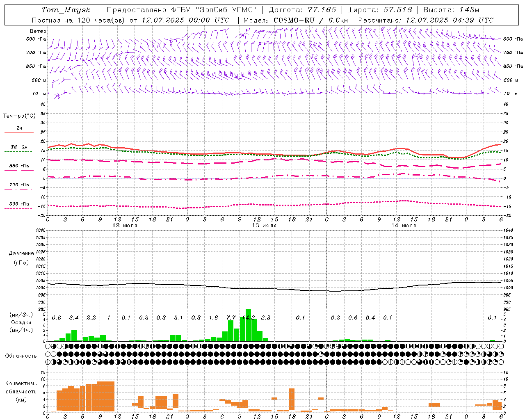
Task: Click the Ветер panel label
Action: pyautogui.click(x=38, y=31)
